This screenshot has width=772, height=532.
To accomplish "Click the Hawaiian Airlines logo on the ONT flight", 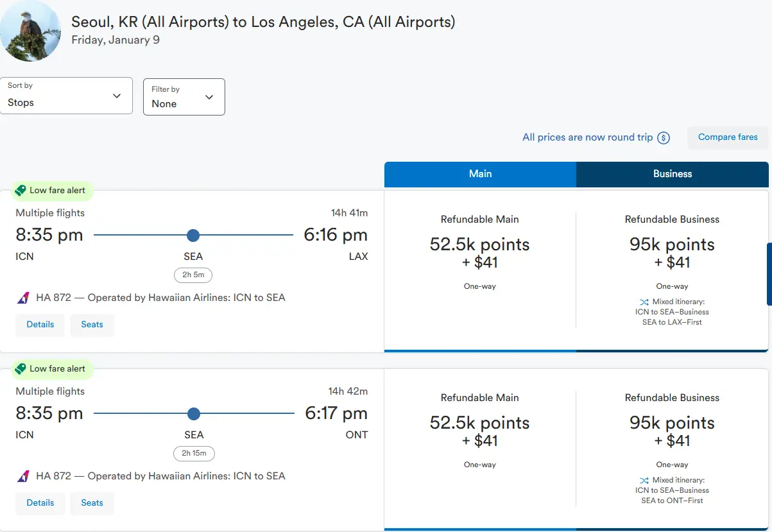I will point(23,476).
